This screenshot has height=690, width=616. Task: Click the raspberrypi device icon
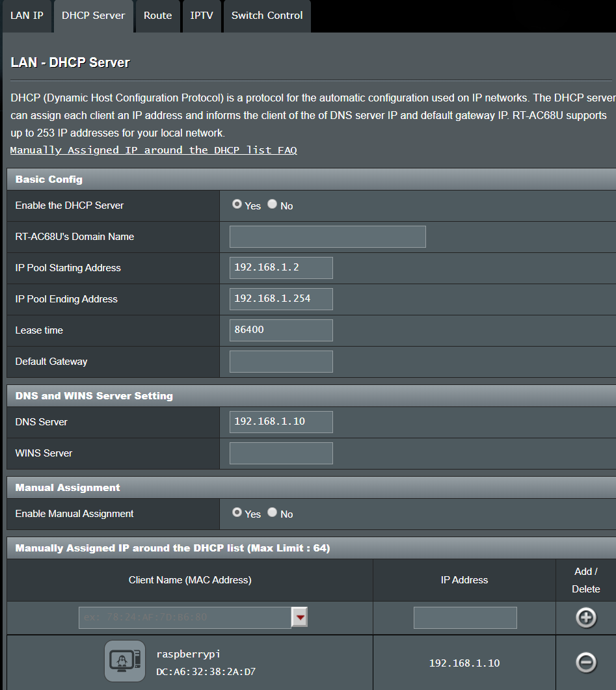coord(125,661)
